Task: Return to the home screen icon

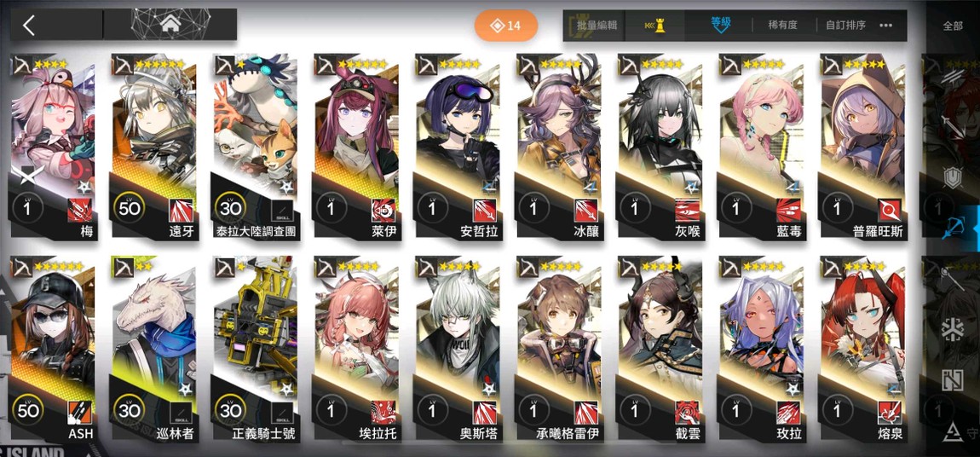Action: [170, 25]
